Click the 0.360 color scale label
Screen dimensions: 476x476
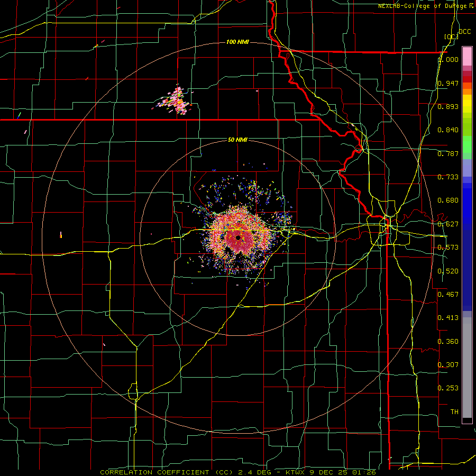click(x=448, y=342)
